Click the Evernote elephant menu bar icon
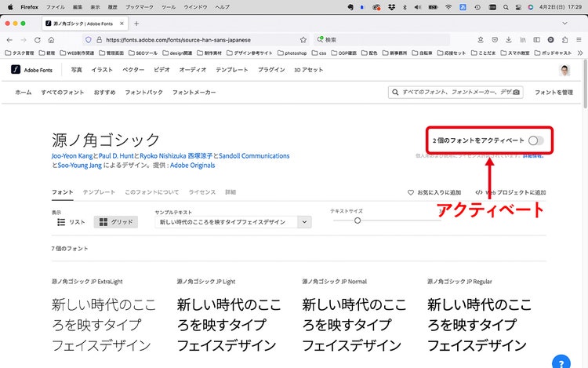This screenshot has height=368, width=588. [350, 7]
